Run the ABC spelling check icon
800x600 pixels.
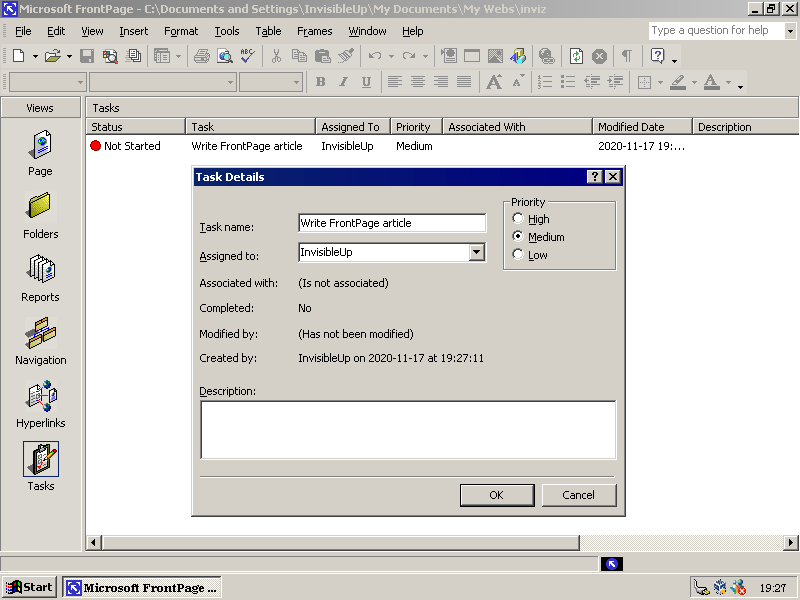tap(247, 56)
